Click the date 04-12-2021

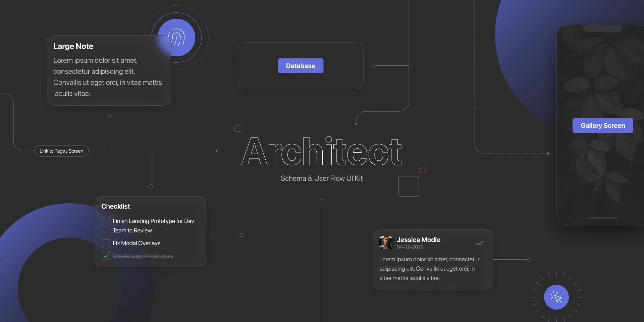(x=410, y=247)
